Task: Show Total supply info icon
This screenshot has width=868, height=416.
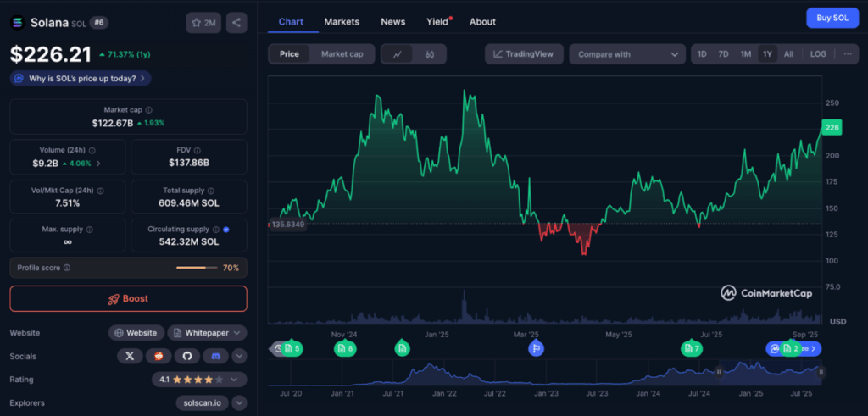Action: coord(211,191)
